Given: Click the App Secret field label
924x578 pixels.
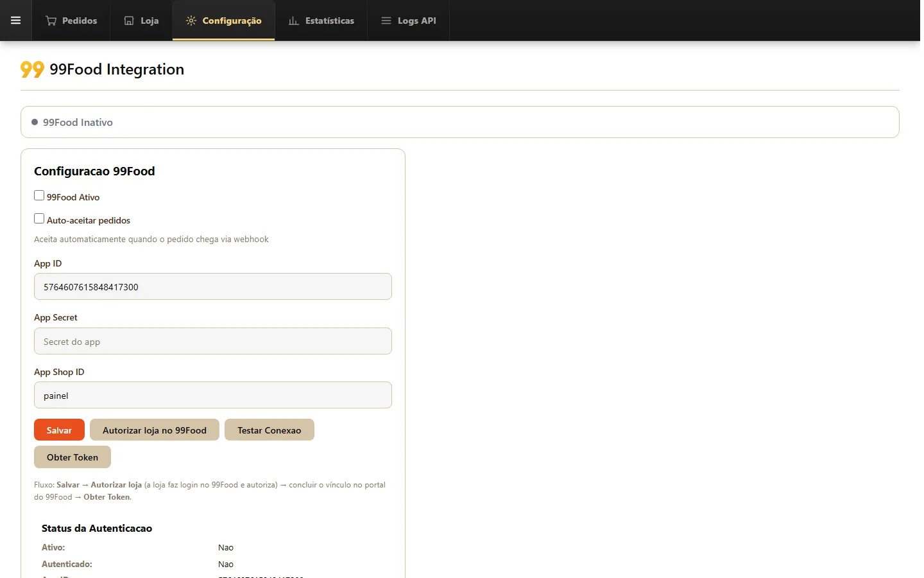Looking at the screenshot, I should (x=56, y=317).
